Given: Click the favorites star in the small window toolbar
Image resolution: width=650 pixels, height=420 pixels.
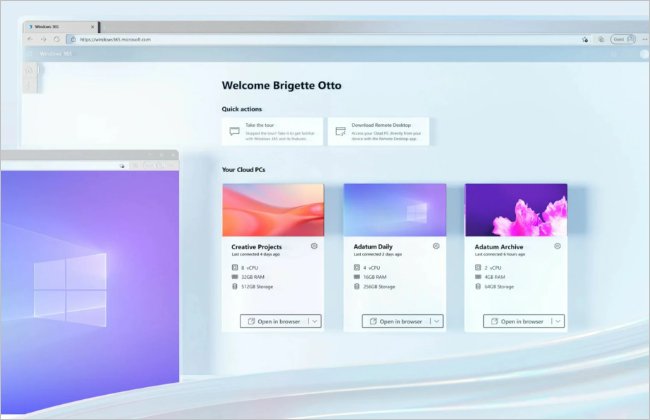Looking at the screenshot, I should click(121, 165).
